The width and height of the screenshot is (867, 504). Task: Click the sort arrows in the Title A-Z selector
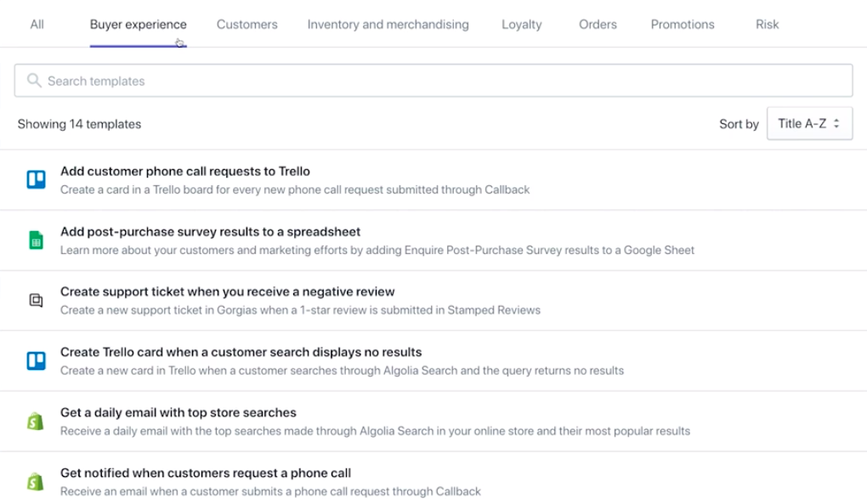[x=838, y=123]
